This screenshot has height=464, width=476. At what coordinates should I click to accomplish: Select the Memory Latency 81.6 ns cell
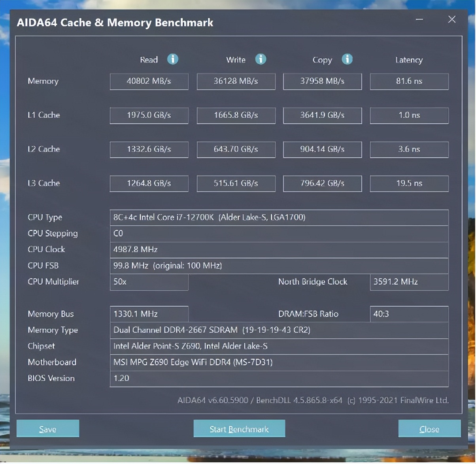pos(409,81)
